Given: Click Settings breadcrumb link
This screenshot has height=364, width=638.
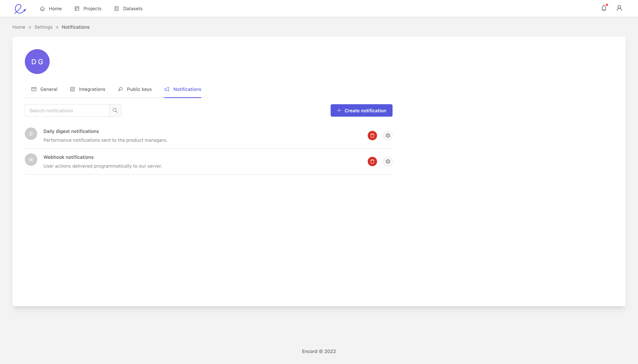Looking at the screenshot, I should (43, 27).
